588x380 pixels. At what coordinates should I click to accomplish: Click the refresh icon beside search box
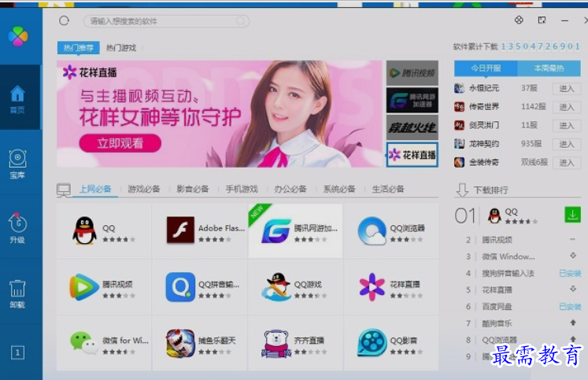coord(64,20)
